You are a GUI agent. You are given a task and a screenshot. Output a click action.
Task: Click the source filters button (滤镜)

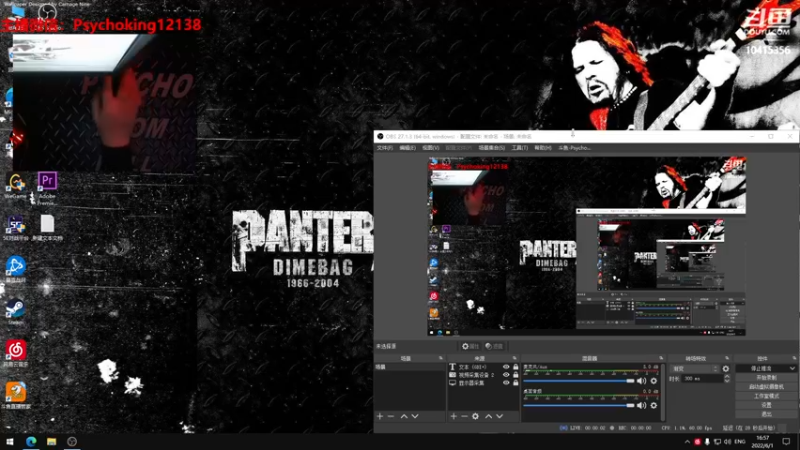[494, 346]
